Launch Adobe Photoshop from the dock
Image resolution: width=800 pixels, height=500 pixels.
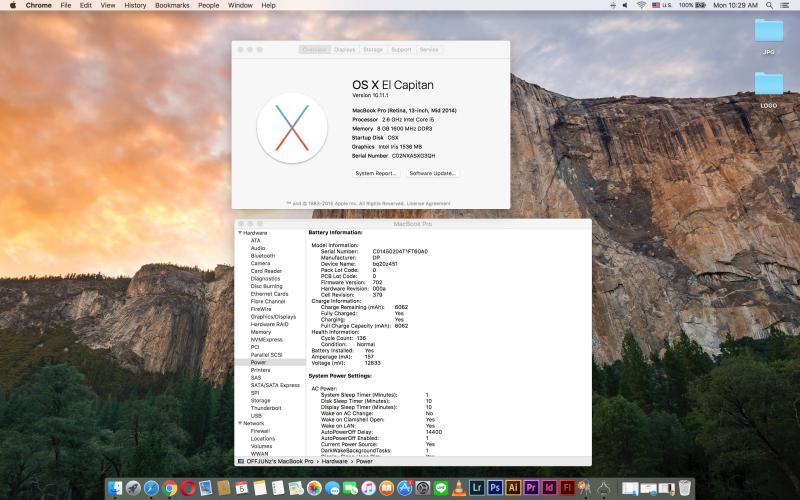495,488
